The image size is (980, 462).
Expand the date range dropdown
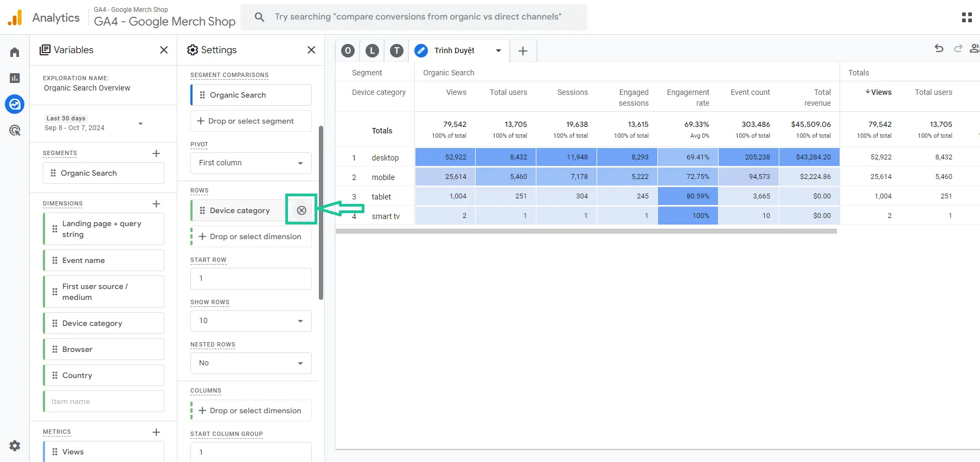pyautogui.click(x=140, y=124)
